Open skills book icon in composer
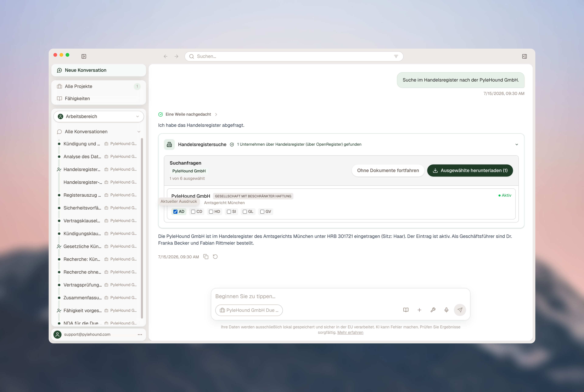This screenshot has width=584, height=392. [x=406, y=310]
